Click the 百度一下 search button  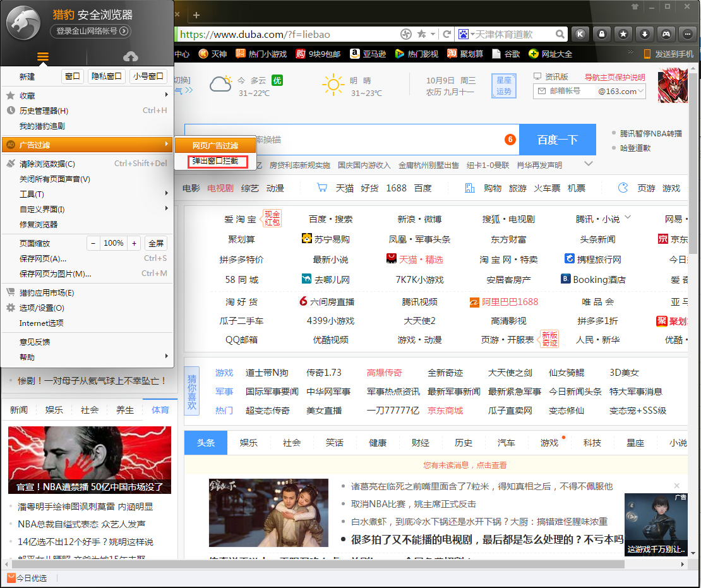[x=557, y=138]
